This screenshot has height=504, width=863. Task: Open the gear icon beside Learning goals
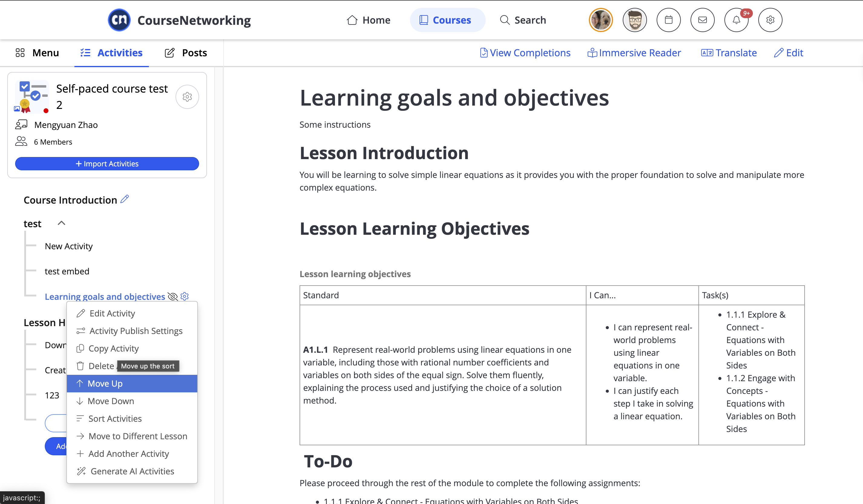185,296
